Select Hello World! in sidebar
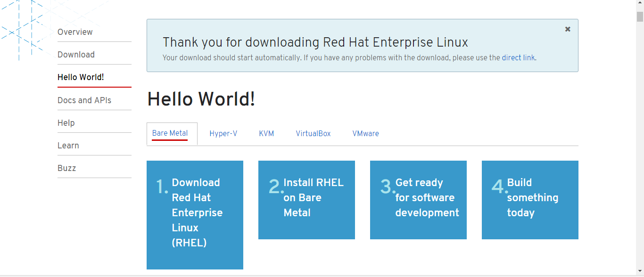644x277 pixels. pos(81,77)
